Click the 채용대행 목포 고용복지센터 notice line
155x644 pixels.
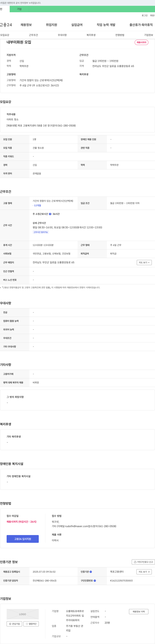pyautogui.click(x=41, y=126)
